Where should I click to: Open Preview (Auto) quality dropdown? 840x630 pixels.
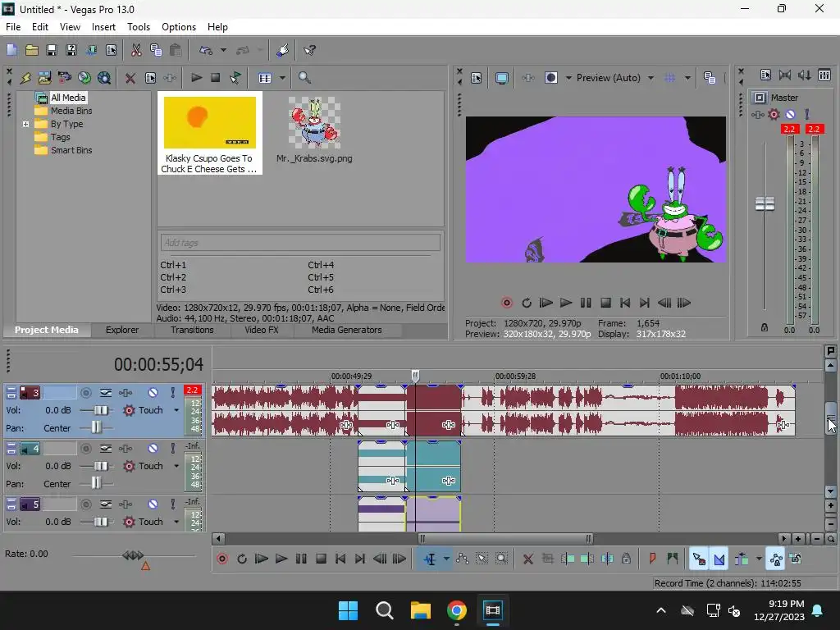[x=651, y=78]
